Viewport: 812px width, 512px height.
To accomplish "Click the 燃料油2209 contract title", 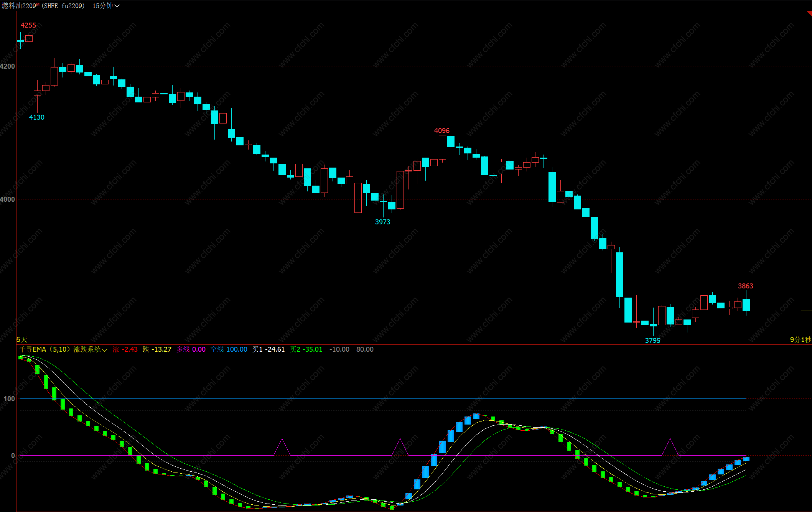I will 18,6.
